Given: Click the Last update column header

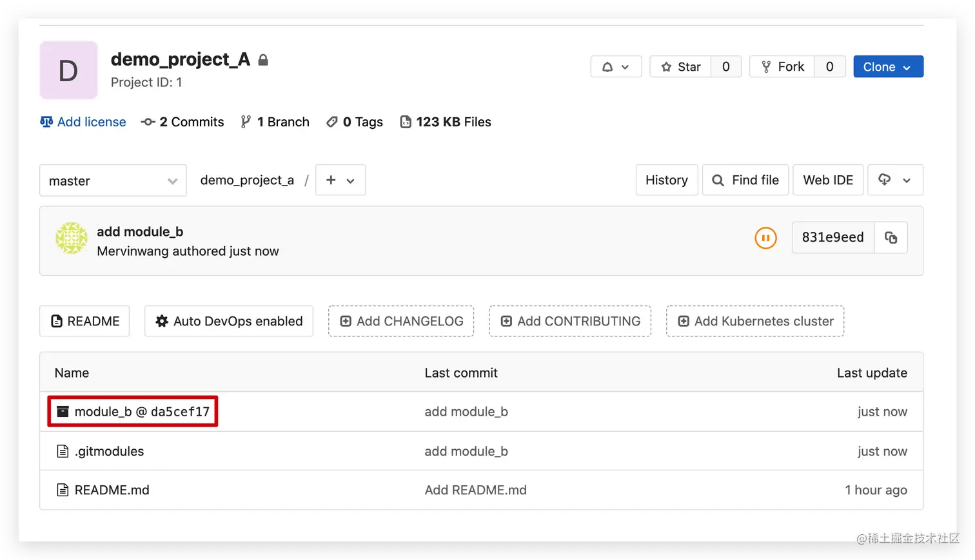Looking at the screenshot, I should tap(872, 372).
